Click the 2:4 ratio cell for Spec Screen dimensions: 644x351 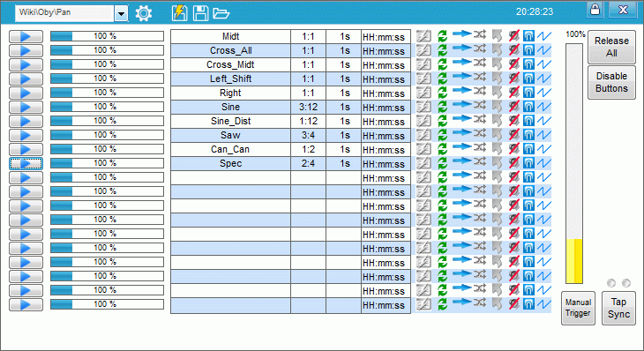pyautogui.click(x=308, y=163)
